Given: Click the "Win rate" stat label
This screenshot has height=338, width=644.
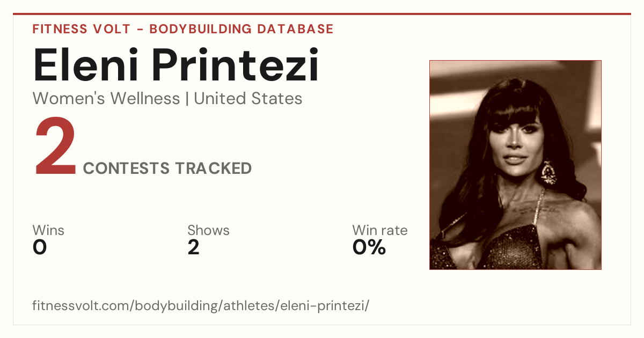Looking at the screenshot, I should click(x=380, y=231).
